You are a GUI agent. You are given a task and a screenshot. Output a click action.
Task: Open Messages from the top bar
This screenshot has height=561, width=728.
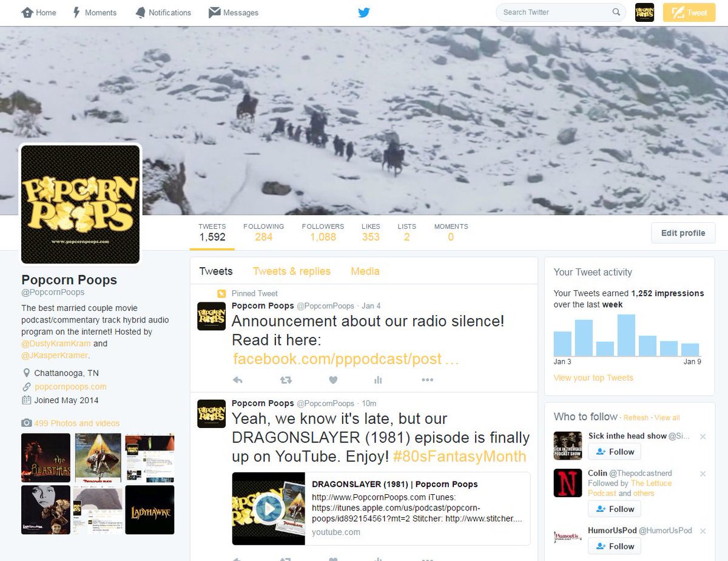[x=234, y=12]
